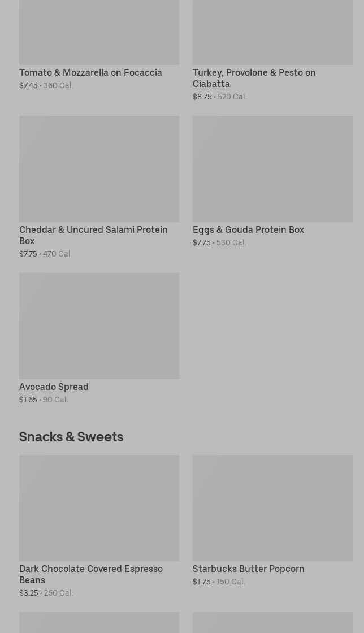Click the Avocado Spread product image
This screenshot has height=633, width=364.
click(99, 326)
